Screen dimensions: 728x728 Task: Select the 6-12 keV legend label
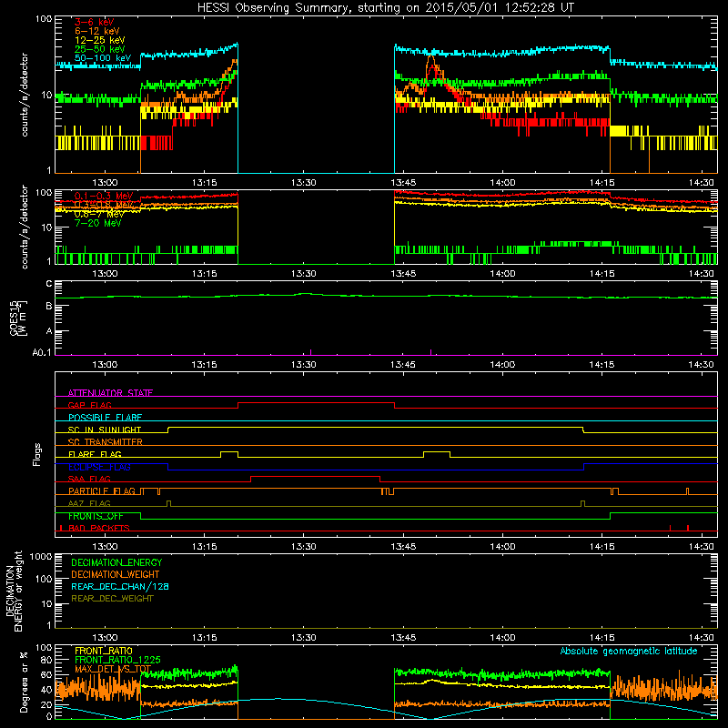[x=97, y=31]
